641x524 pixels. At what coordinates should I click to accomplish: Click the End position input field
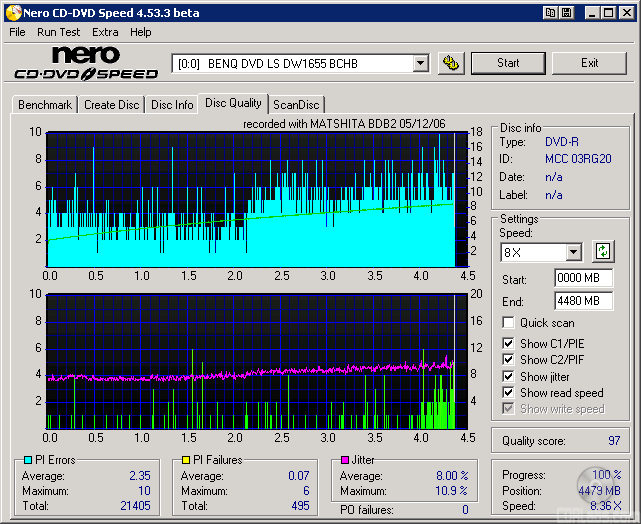tap(583, 300)
